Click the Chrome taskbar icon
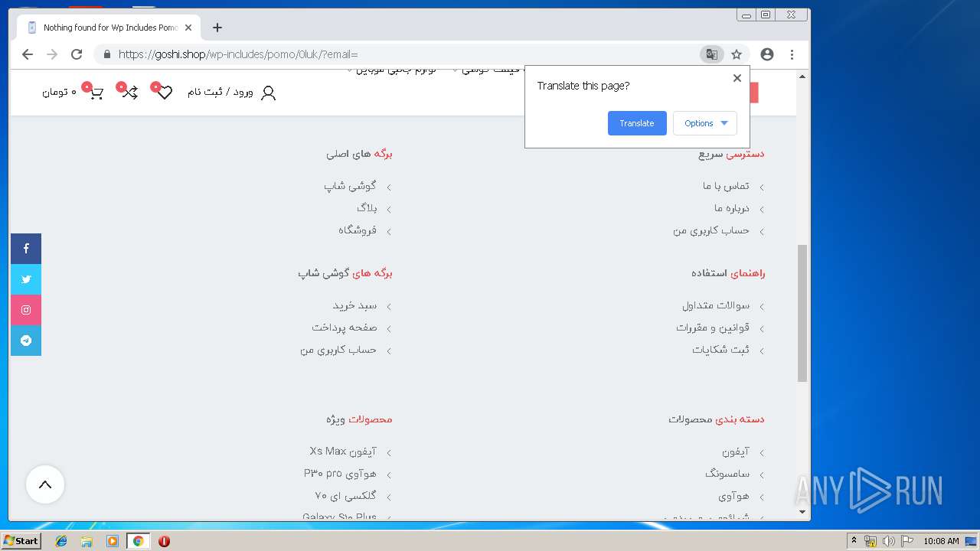The image size is (980, 551). [138, 541]
